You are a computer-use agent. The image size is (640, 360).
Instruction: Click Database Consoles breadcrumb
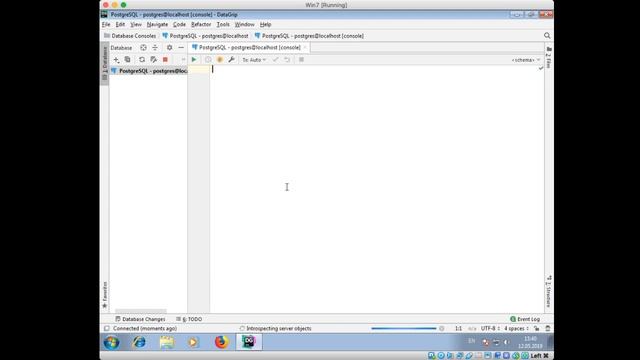point(130,36)
